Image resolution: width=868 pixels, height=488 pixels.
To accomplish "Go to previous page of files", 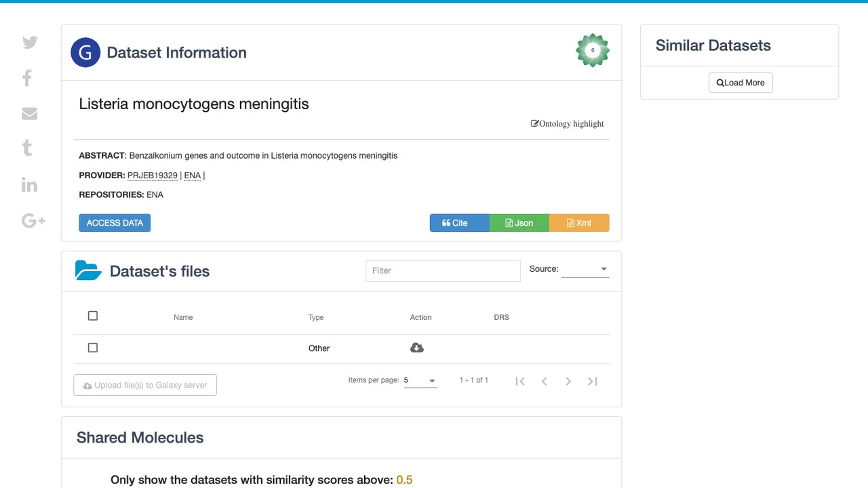I will pyautogui.click(x=544, y=381).
